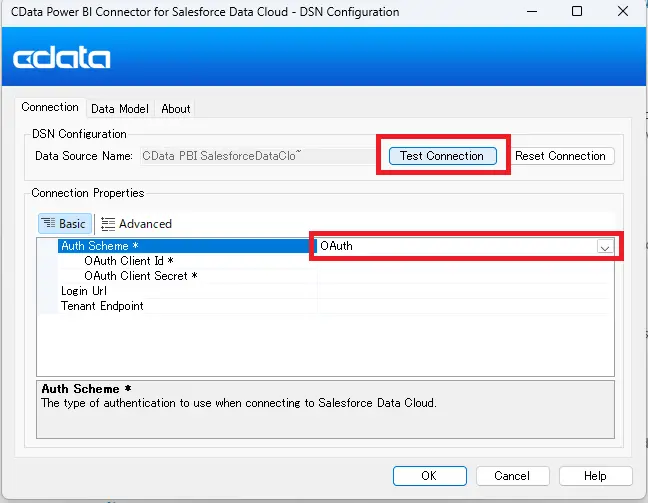Viewport: 648px width, 503px height.
Task: Open Help for DSN configuration
Action: 595,476
